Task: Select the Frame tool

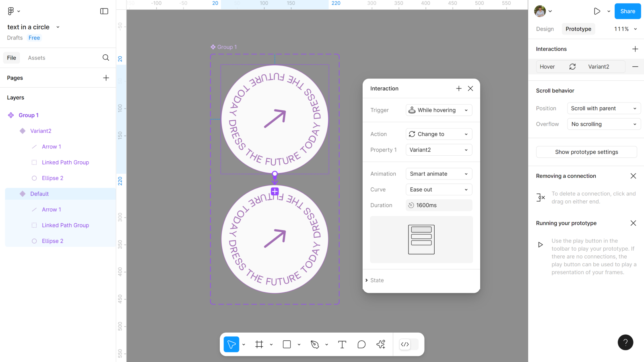Action: pyautogui.click(x=259, y=344)
